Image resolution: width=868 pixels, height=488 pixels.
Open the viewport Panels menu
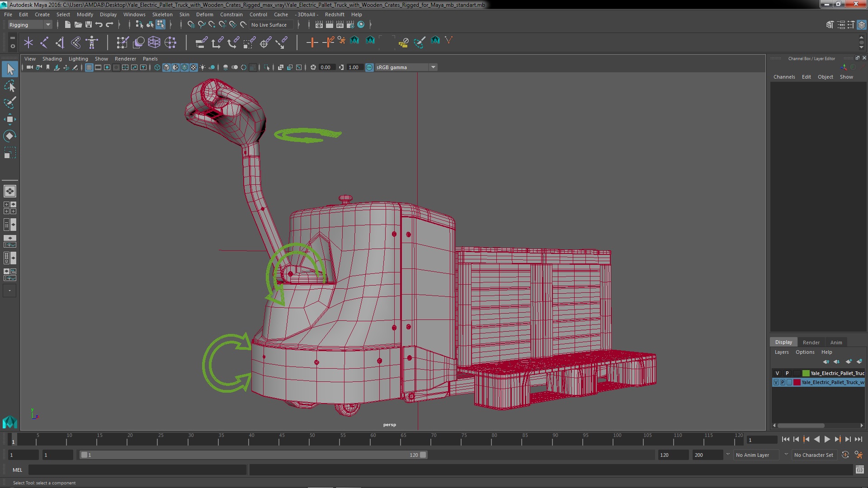coord(150,59)
